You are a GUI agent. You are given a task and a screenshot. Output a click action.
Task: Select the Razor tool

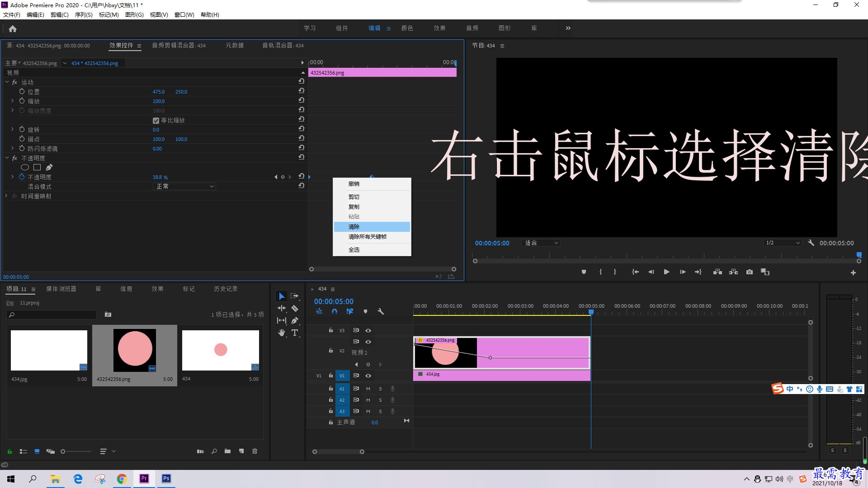click(x=295, y=308)
